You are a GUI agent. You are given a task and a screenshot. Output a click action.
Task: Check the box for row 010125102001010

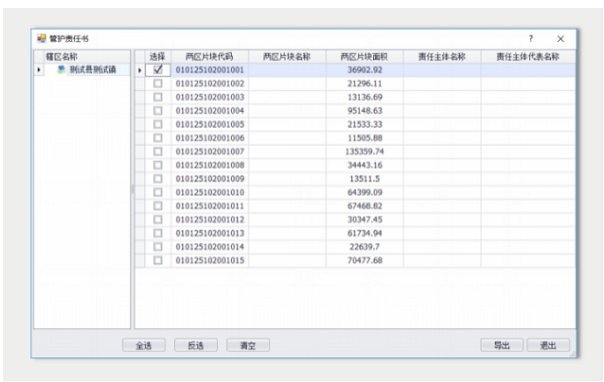pos(158,193)
